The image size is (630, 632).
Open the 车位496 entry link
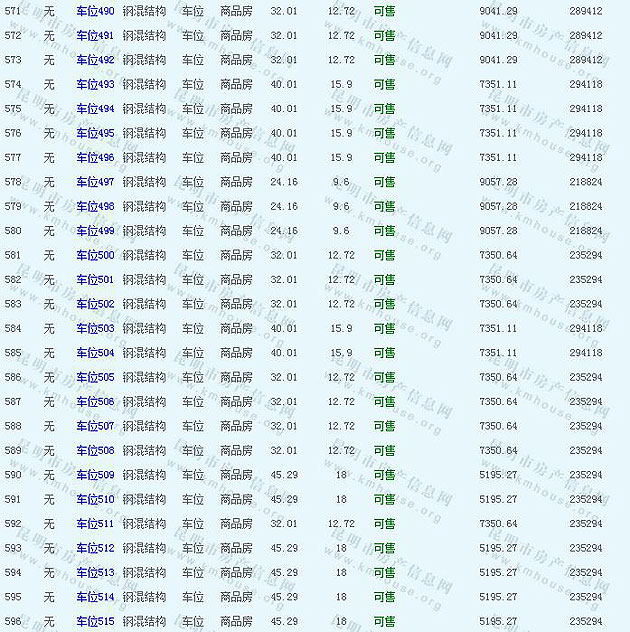point(95,157)
